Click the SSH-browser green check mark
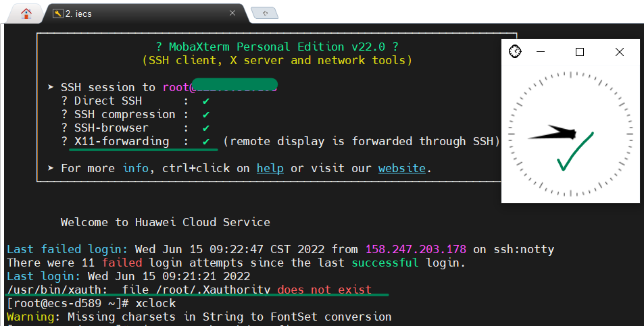The image size is (644, 326). tap(206, 128)
